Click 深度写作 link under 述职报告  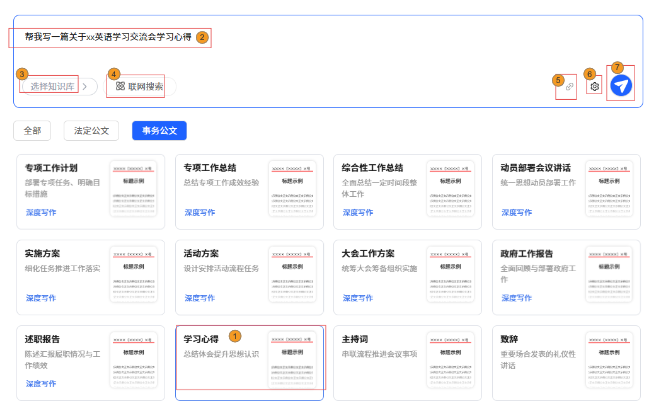41,383
